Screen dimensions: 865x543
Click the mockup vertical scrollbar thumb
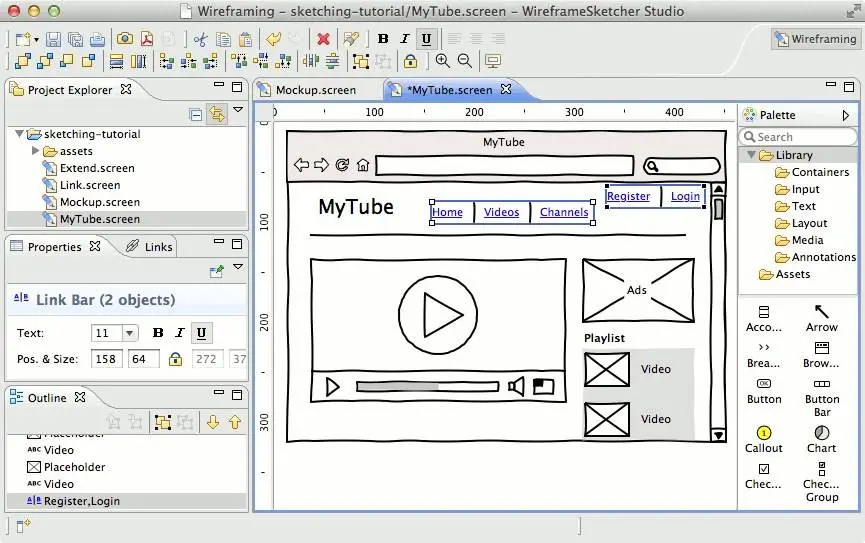[x=718, y=209]
